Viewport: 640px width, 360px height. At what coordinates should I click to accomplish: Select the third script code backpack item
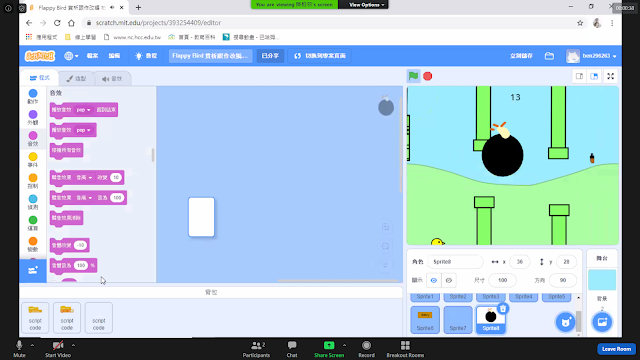(99, 318)
